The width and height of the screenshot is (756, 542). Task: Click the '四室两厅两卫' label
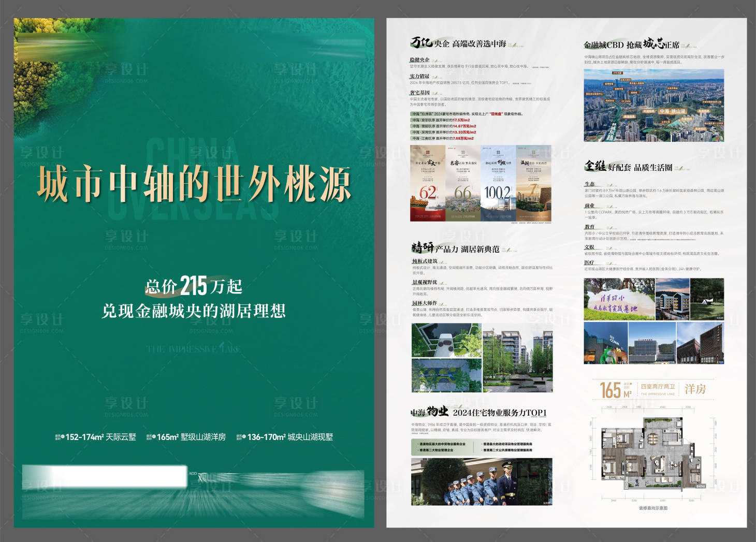click(658, 387)
